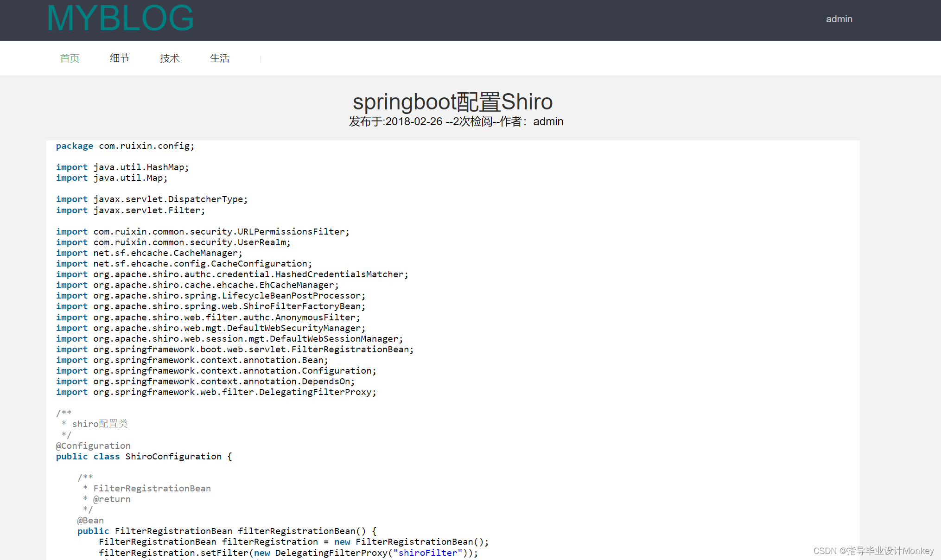Click the @Bean annotation
This screenshot has height=560, width=941.
(x=90, y=521)
